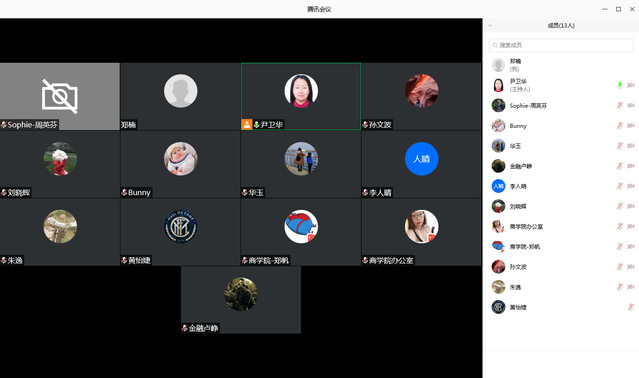Click the 李人晴 video tile with blue avatar
639x378 pixels.
coord(421,164)
